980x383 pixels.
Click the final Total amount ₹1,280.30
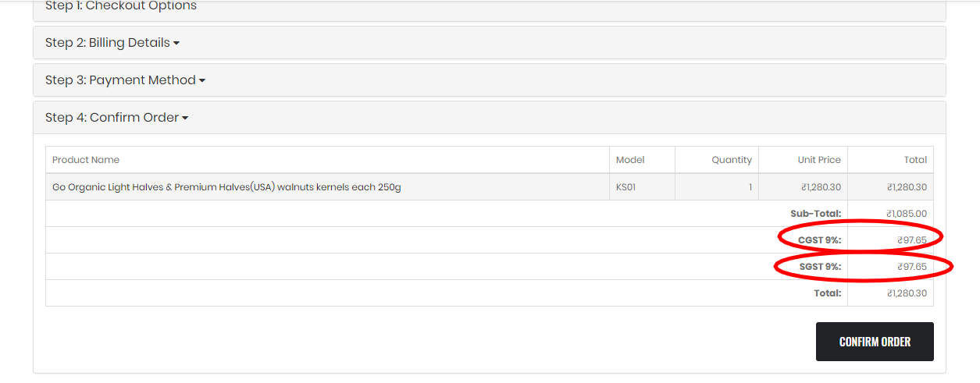point(907,293)
